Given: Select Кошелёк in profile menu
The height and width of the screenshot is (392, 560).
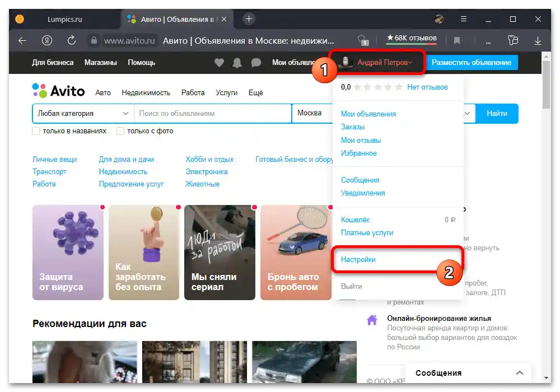Looking at the screenshot, I should point(356,220).
